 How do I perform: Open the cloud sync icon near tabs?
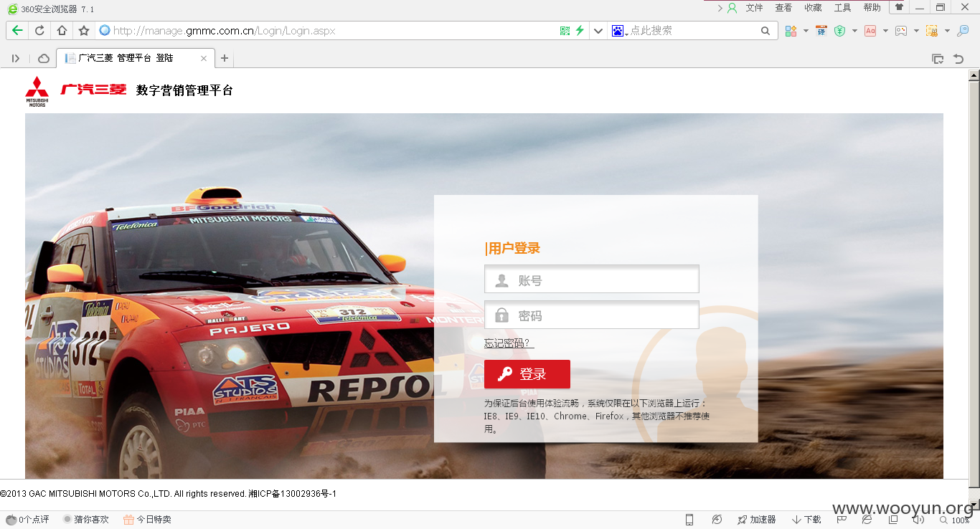[x=44, y=58]
